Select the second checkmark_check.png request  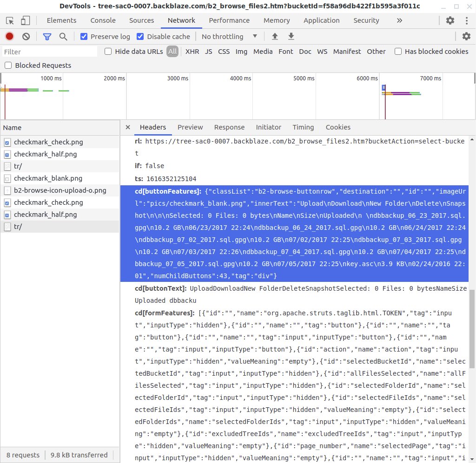(60, 202)
